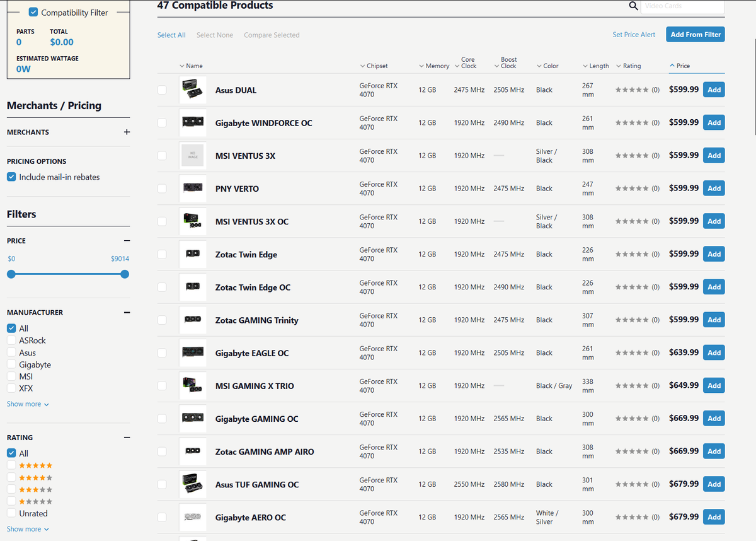Screen dimensions: 756x541
Task: Check the MSI manufacturer filter
Action: [x=11, y=376]
